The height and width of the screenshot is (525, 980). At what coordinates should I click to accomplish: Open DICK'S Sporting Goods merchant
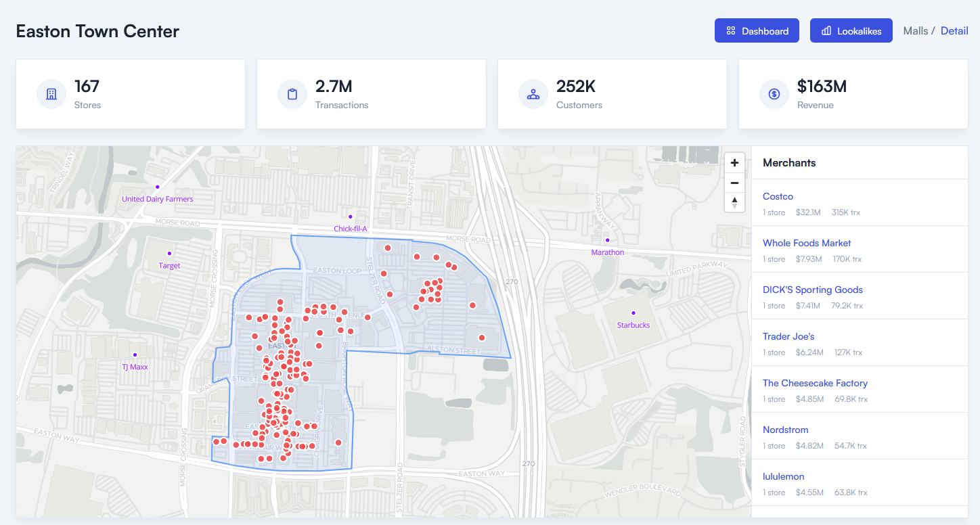click(x=813, y=290)
